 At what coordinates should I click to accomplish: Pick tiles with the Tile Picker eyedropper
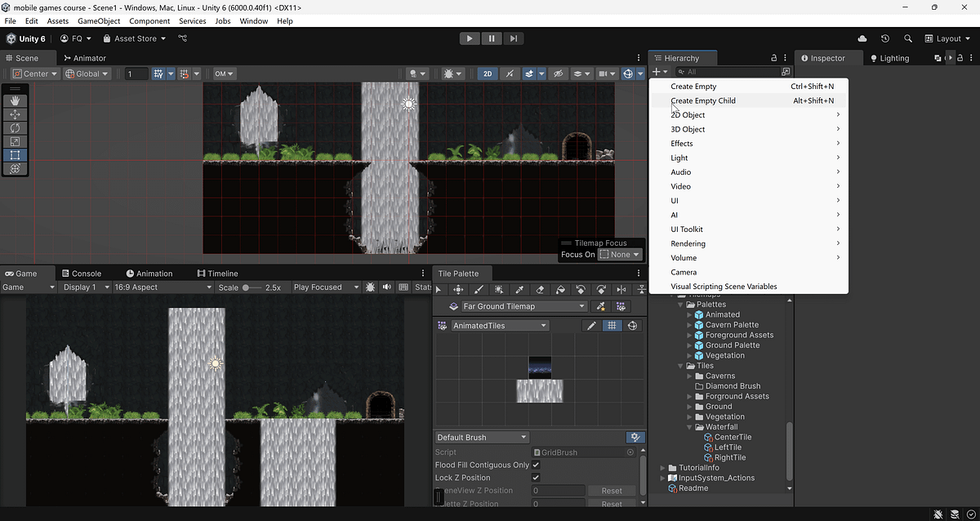coord(519,289)
